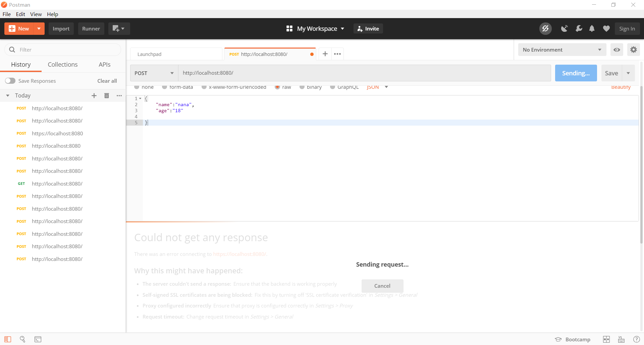Toggle environment quick look eye icon
This screenshot has width=644, height=345.
click(617, 50)
